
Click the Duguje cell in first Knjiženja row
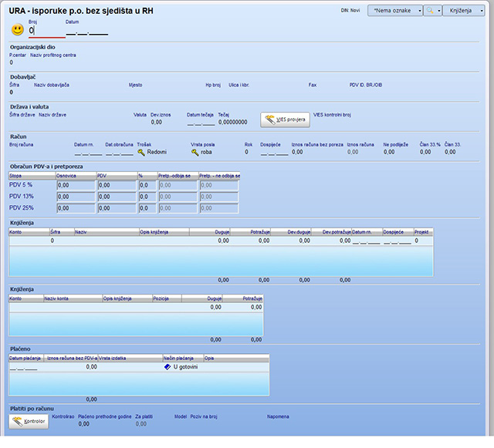209,241
